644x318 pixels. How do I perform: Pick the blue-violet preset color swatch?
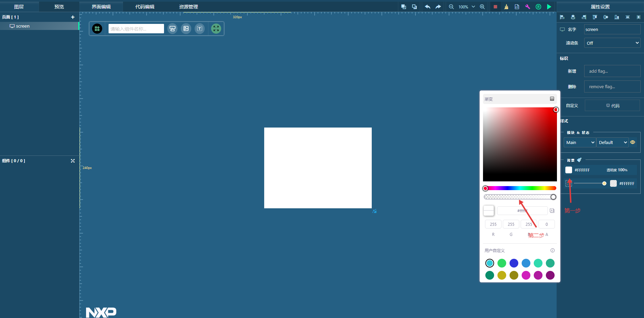(x=514, y=263)
